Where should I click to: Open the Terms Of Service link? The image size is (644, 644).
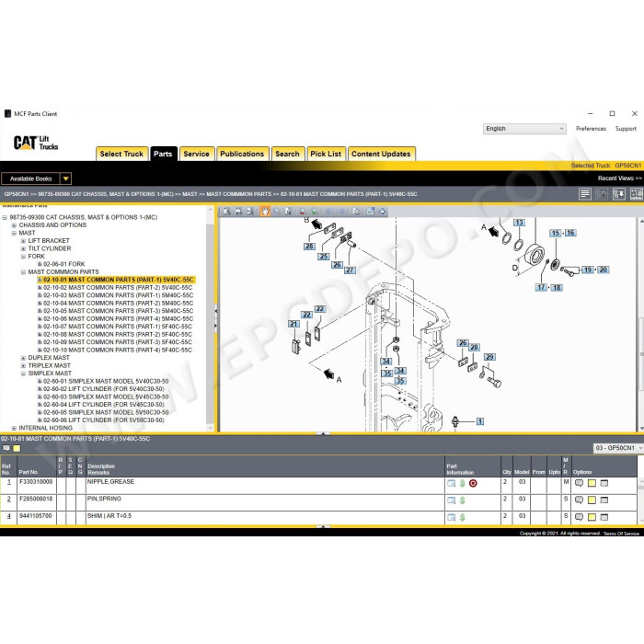621,534
